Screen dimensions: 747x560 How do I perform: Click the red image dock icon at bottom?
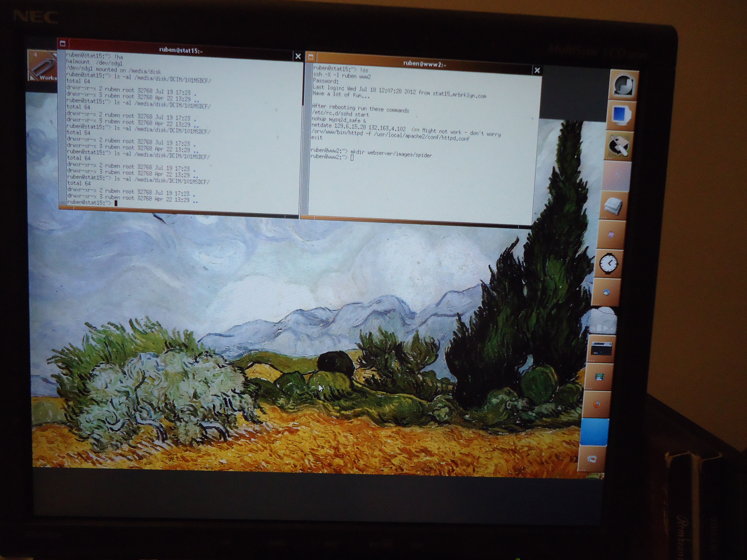pos(592,459)
